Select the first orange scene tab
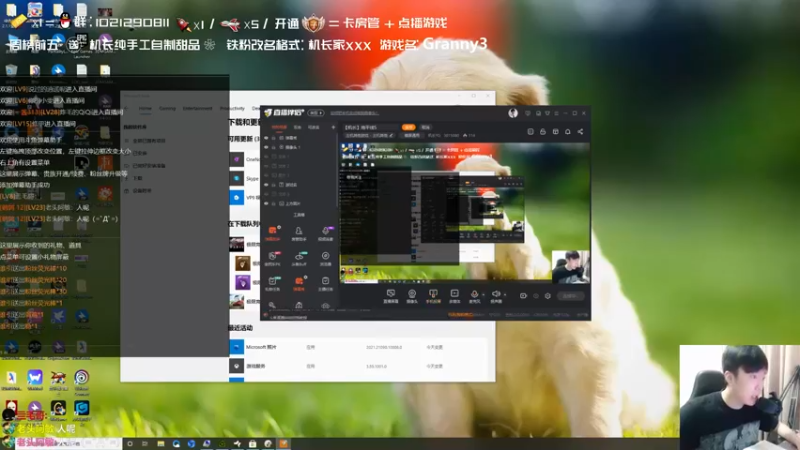This screenshot has width=800, height=450. 279,127
